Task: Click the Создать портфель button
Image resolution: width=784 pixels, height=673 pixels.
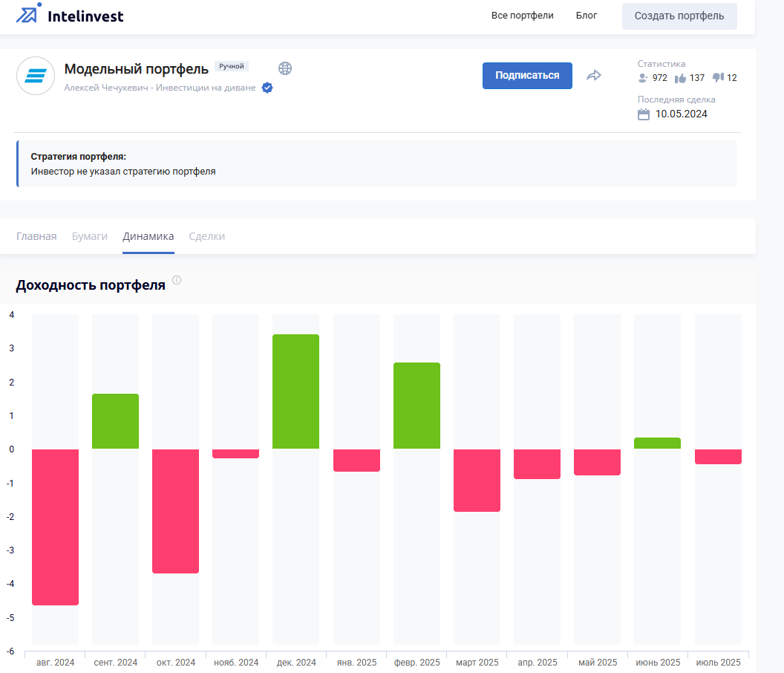Action: pyautogui.click(x=679, y=16)
